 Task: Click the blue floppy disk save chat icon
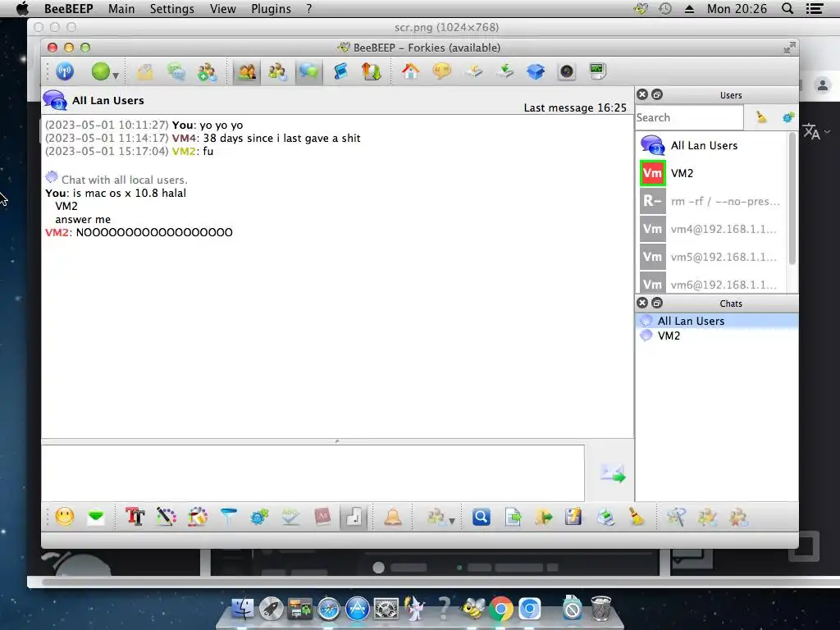pyautogui.click(x=573, y=517)
